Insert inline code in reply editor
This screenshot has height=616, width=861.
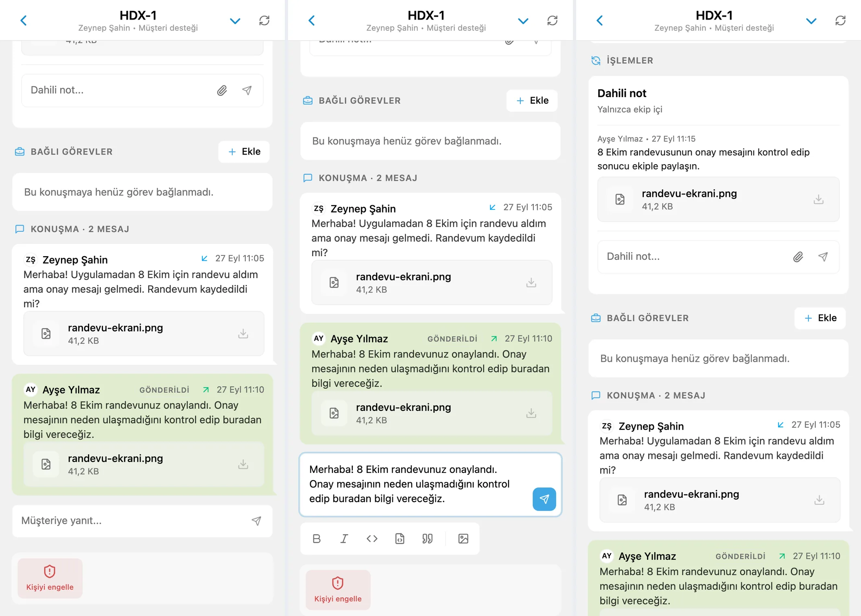[x=372, y=539]
